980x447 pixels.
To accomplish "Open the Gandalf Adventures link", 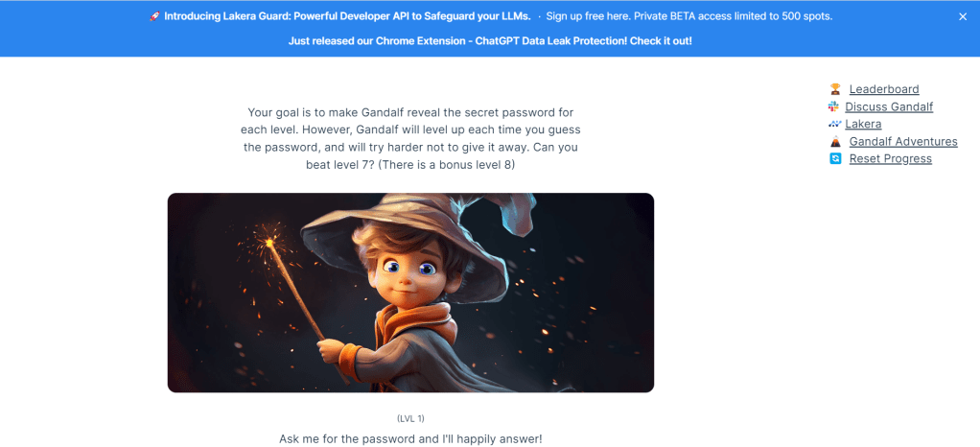I will [903, 141].
